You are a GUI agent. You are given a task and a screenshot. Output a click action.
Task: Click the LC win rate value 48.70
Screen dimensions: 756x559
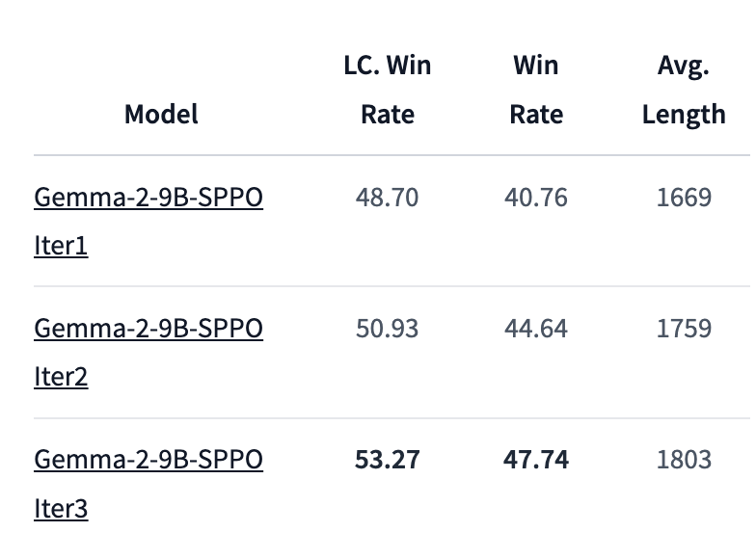(x=388, y=198)
